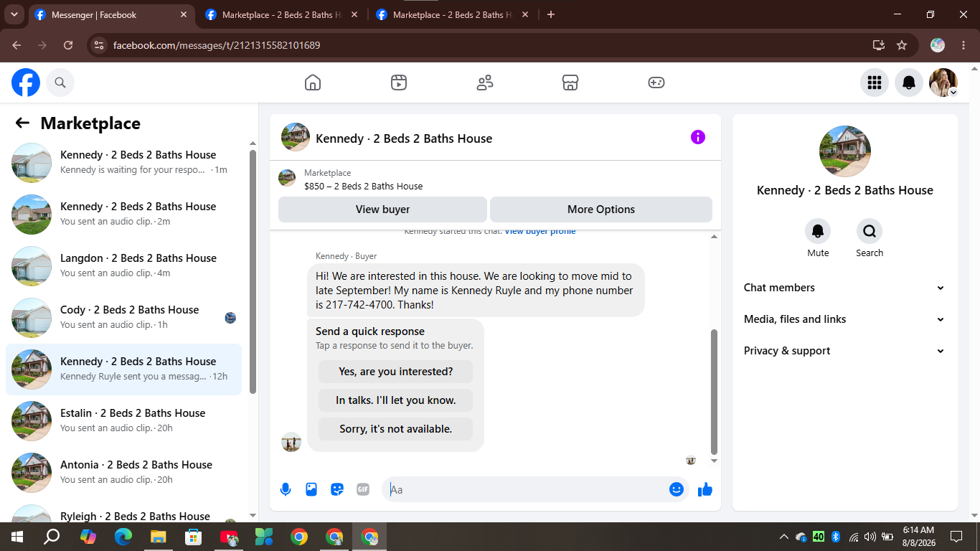Screen dimensions: 980x551
Task: Open Windows Start menu
Action: point(17,537)
